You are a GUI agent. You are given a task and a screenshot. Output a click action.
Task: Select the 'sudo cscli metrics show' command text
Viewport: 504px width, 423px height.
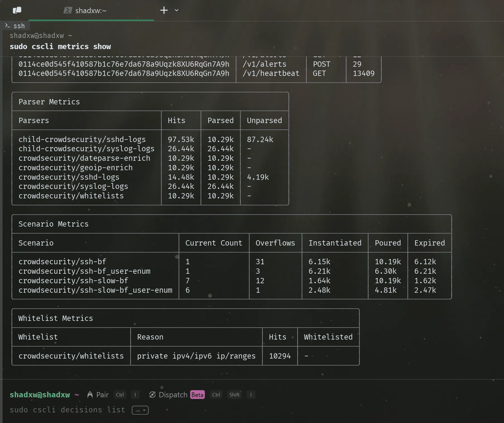60,47
